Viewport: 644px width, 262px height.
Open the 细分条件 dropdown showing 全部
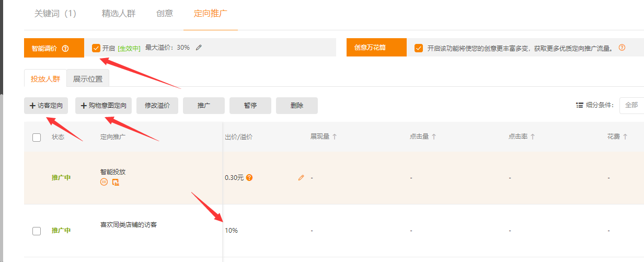coord(631,105)
